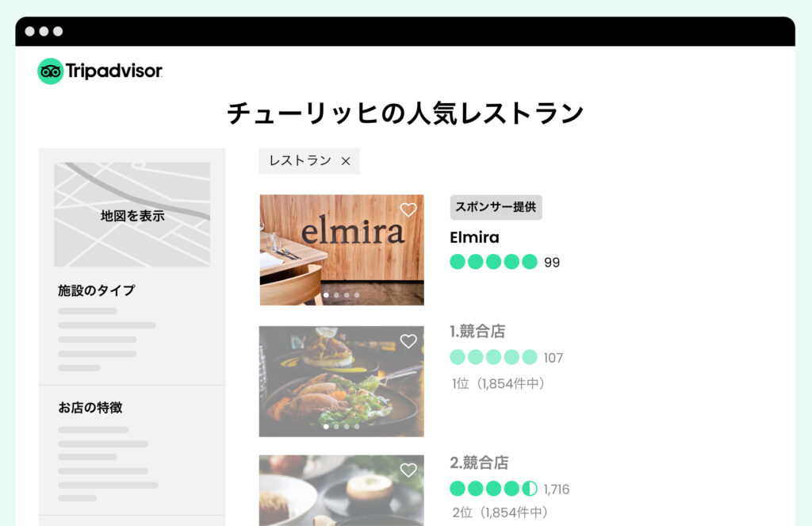Click Elmira's five-bubble rating
Viewport: 812px width, 526px height.
[493, 262]
